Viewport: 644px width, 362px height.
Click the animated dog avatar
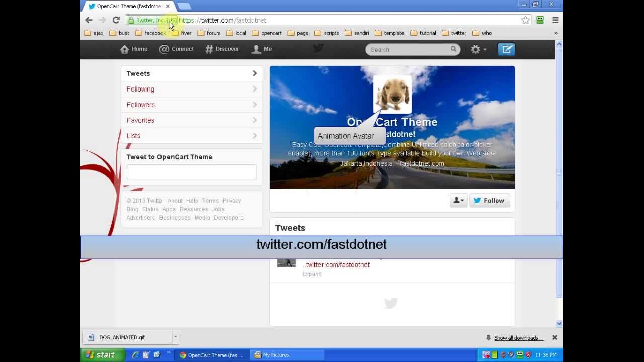point(392,95)
